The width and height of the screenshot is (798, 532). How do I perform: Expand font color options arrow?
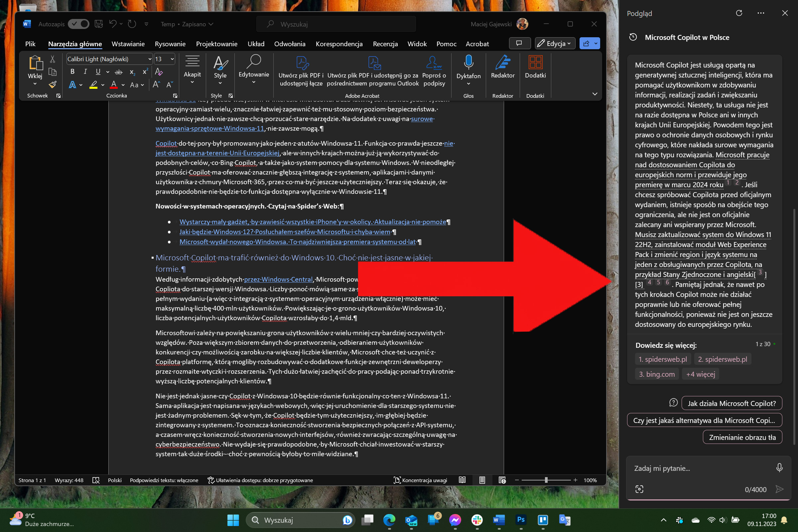123,85
